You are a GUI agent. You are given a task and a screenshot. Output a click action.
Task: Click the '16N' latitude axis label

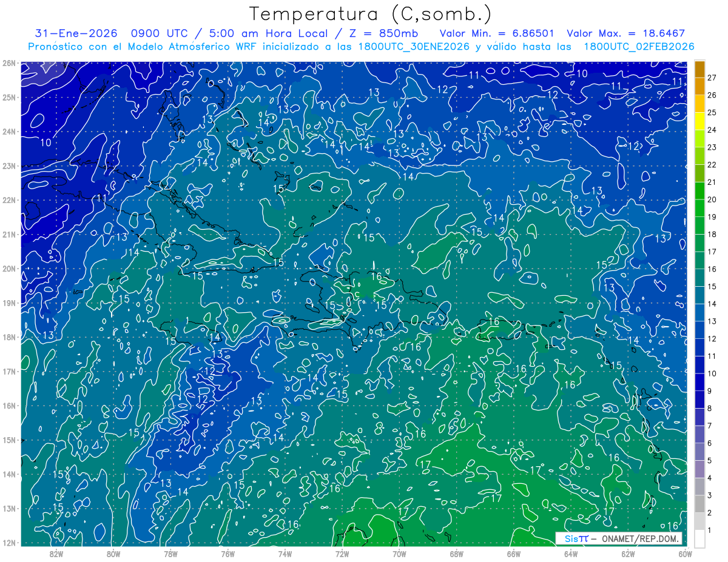[8, 406]
